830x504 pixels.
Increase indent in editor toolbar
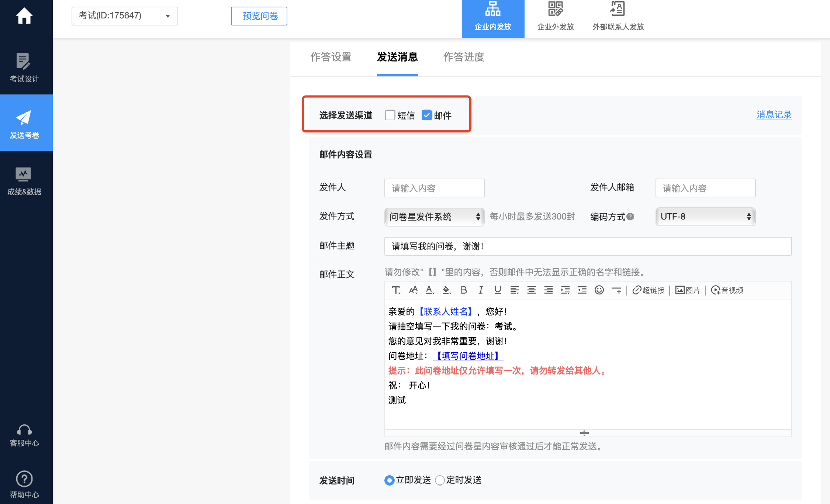point(566,290)
